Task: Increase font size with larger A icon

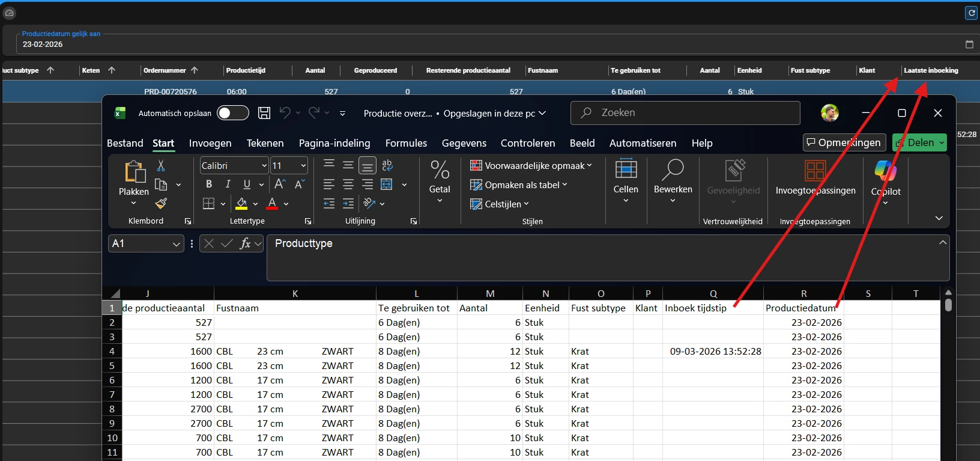Action: click(280, 185)
